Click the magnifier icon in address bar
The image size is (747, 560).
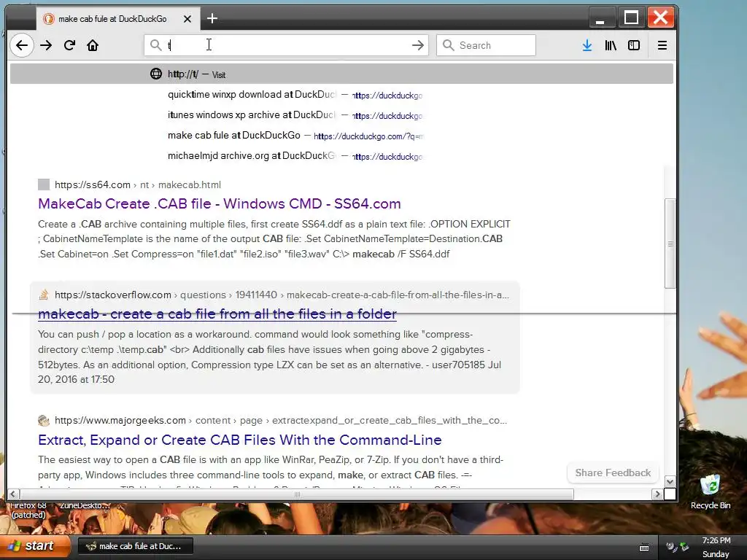(156, 45)
